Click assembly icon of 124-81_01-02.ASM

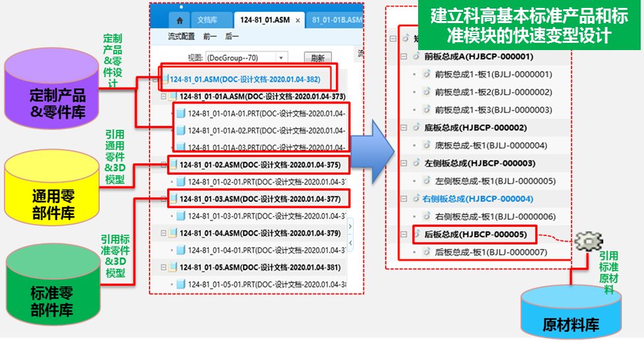pyautogui.click(x=173, y=165)
